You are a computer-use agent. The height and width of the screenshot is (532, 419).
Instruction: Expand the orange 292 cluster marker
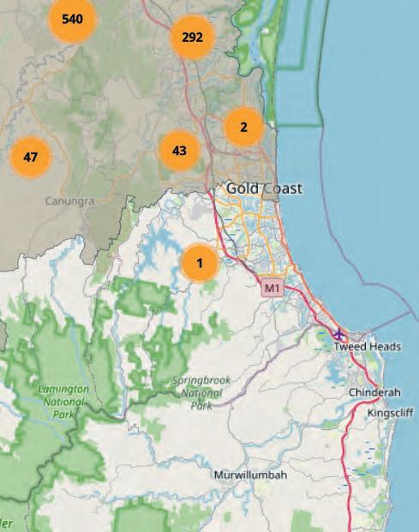193,37
